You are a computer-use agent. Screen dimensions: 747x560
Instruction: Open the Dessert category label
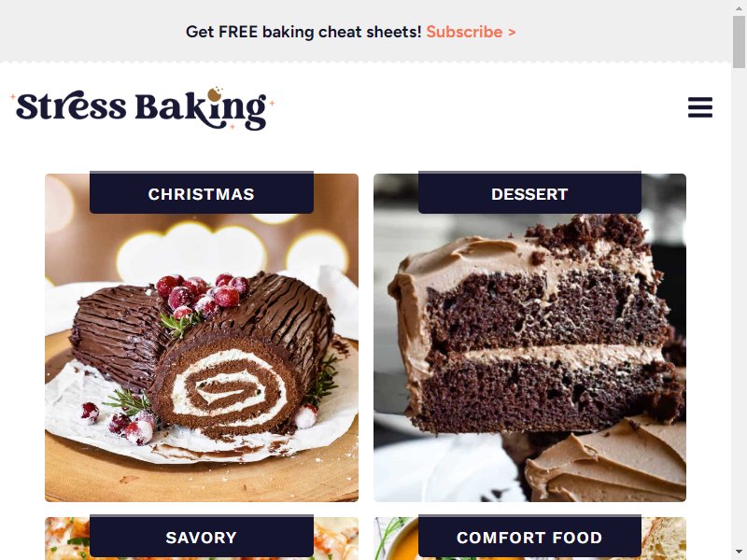point(529,193)
